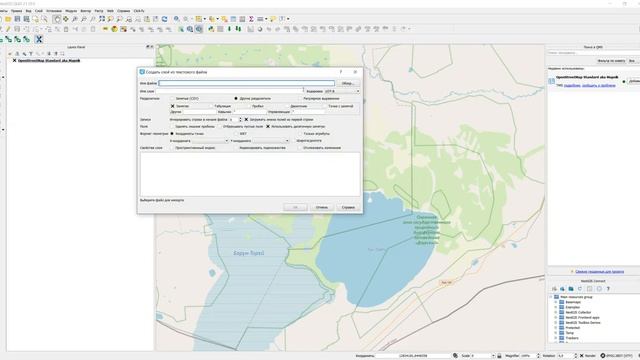The height and width of the screenshot is (360, 640).
Task: Activate the Zoom In tool
Action: tap(75, 19)
